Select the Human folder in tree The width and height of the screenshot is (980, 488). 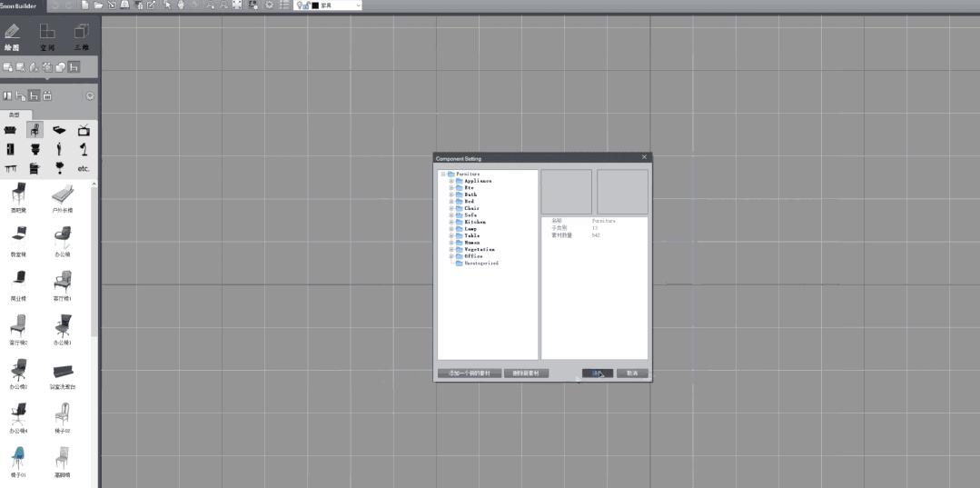pyautogui.click(x=468, y=243)
